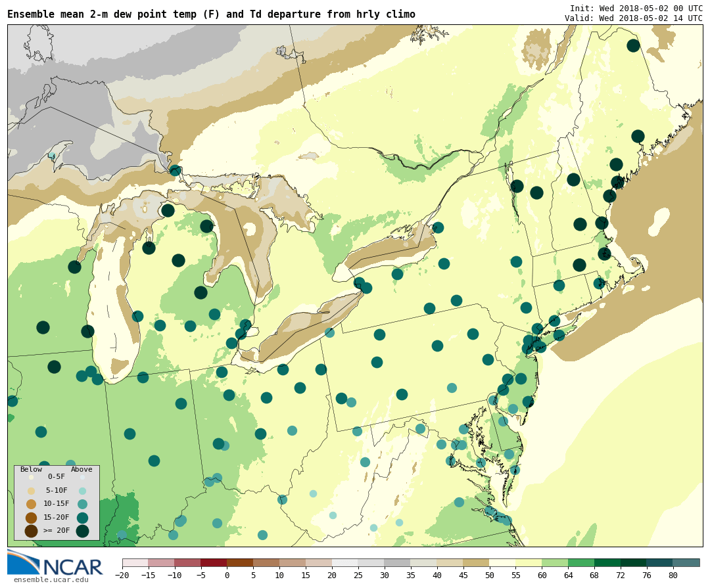Click the colorbar swatch between 45 and 50
Image resolution: width=710 pixels, height=588 pixels.
tap(477, 562)
